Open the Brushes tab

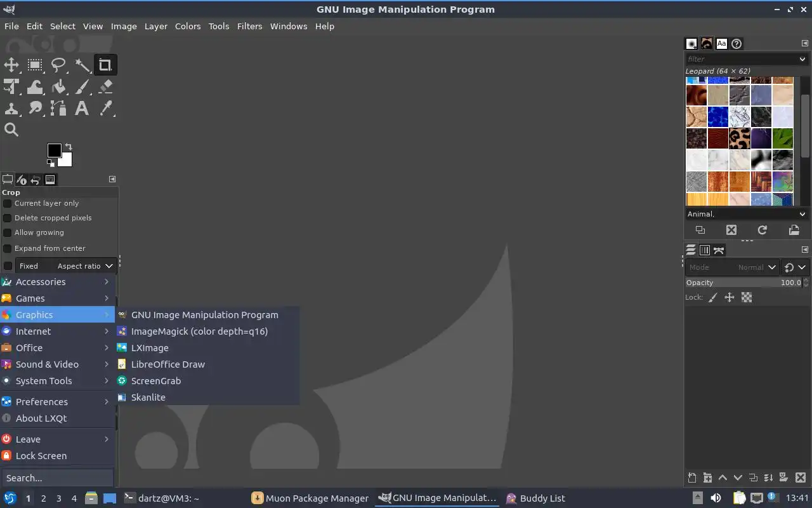coord(691,44)
